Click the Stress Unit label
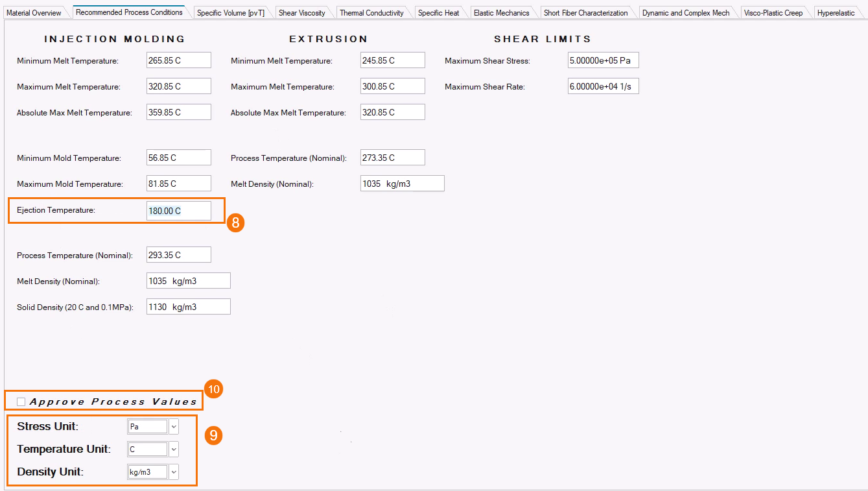Screen dimensions: 868x491 (x=47, y=427)
